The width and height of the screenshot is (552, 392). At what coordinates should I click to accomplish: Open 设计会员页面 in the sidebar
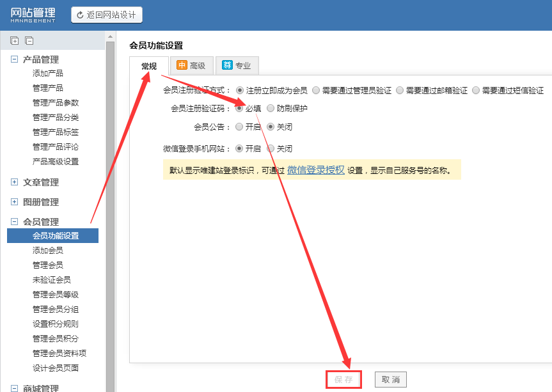click(56, 368)
